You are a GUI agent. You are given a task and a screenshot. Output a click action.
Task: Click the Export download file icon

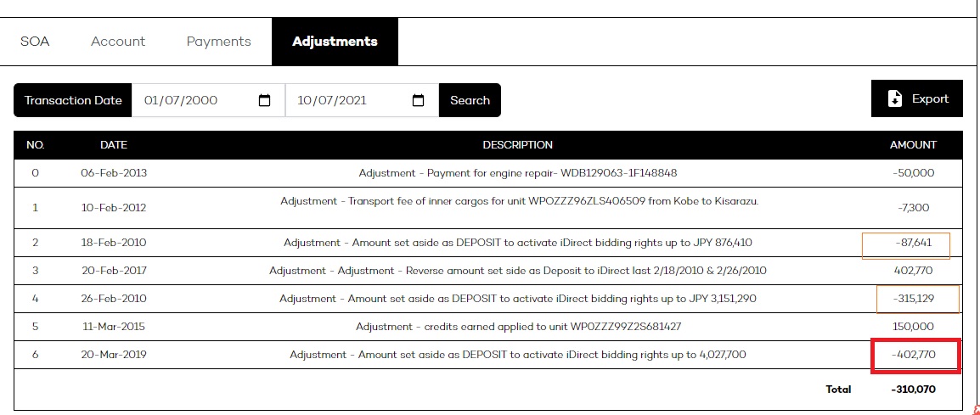click(895, 98)
